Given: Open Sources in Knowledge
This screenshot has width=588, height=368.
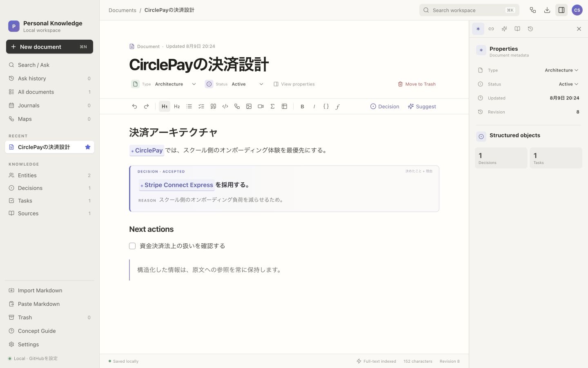Looking at the screenshot, I should pos(49,213).
